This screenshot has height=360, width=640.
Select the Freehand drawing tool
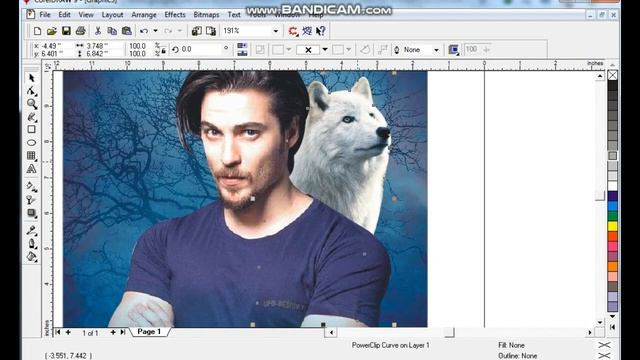tap(31, 117)
